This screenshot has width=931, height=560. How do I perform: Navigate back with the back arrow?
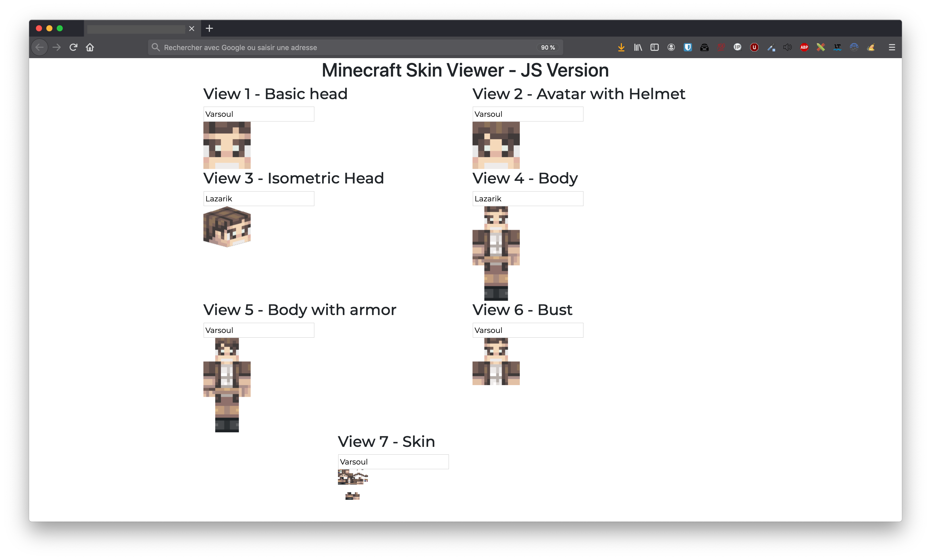(x=39, y=47)
